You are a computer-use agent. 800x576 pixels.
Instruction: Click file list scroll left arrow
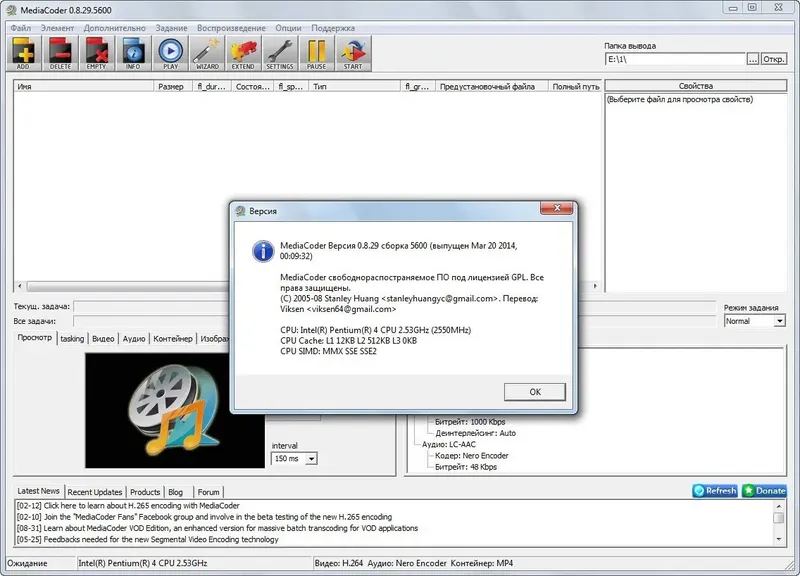pos(19,286)
